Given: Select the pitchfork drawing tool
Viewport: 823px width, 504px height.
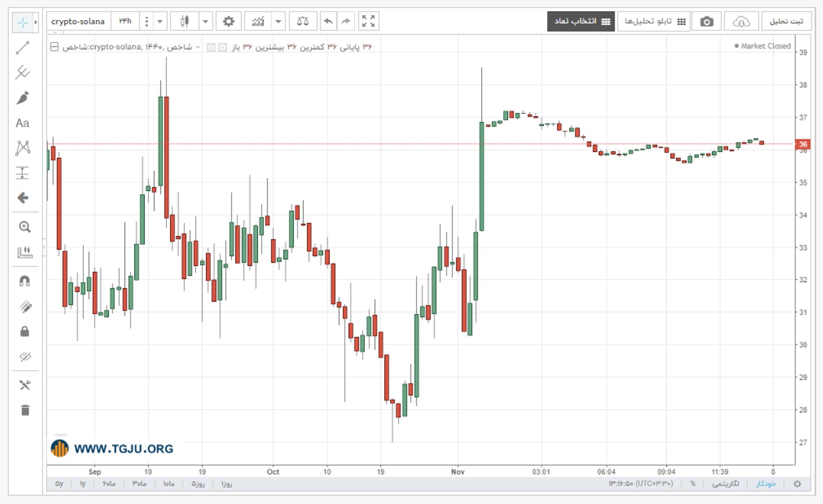Looking at the screenshot, I should (x=23, y=73).
